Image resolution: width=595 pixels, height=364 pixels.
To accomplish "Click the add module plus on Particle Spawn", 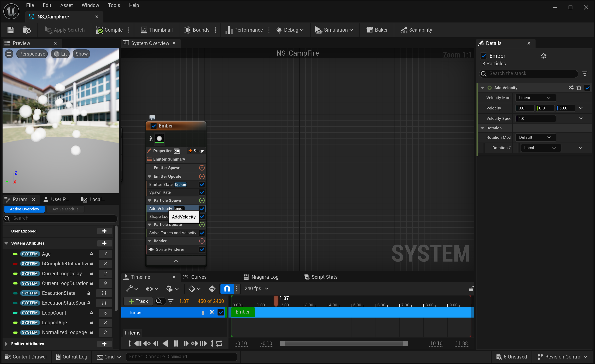I will (x=202, y=200).
